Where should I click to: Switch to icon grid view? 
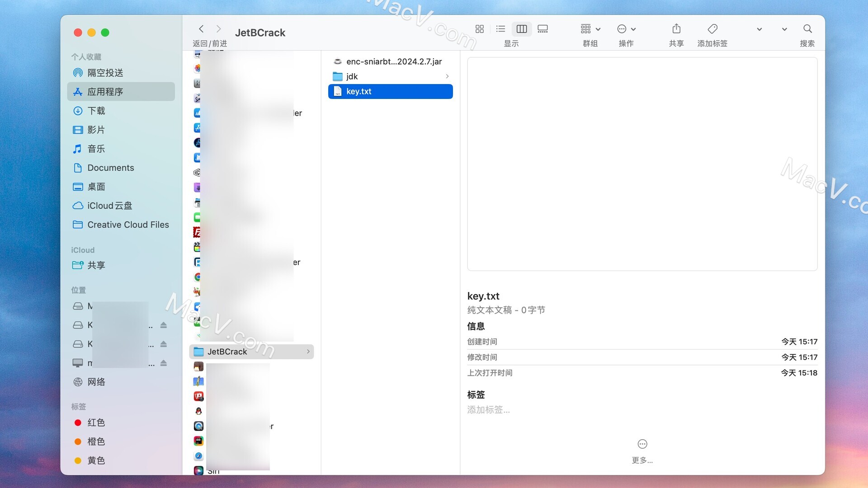480,29
